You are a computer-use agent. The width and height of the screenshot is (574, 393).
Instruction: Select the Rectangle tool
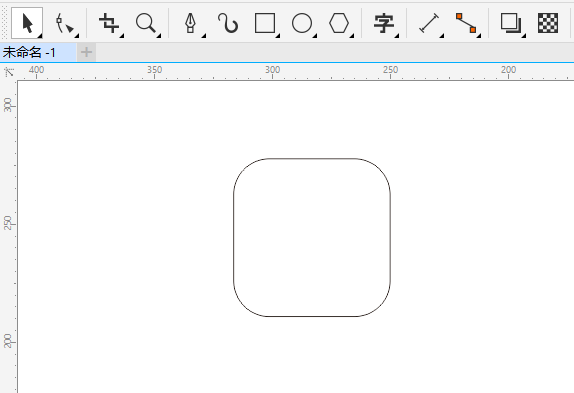point(266,24)
